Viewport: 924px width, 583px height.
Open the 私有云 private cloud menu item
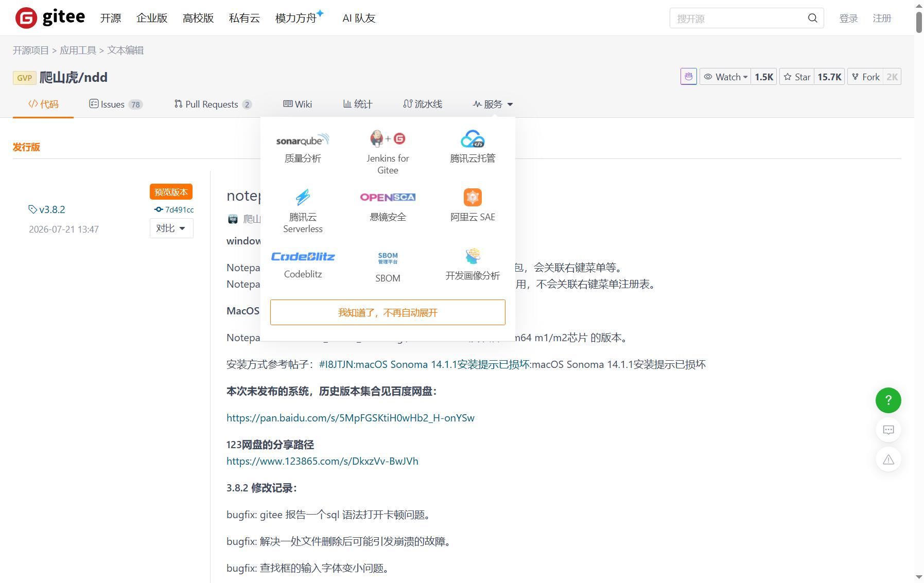[x=245, y=18]
